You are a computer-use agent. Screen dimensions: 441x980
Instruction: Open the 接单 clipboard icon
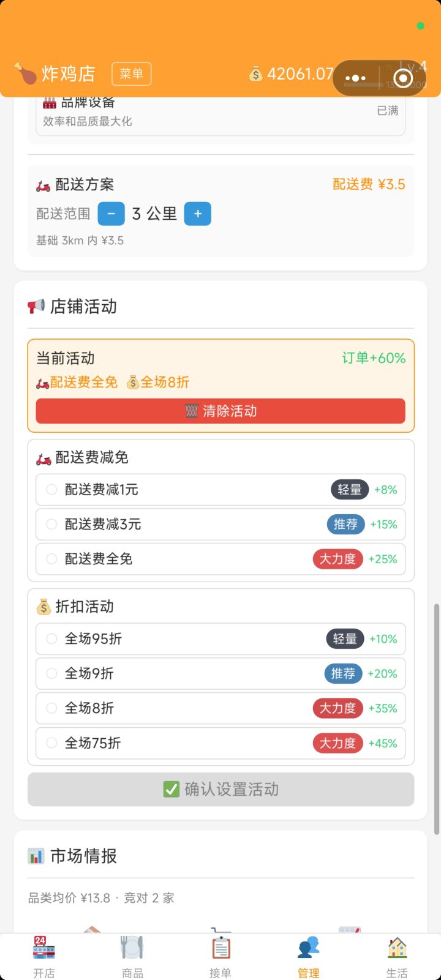221,948
